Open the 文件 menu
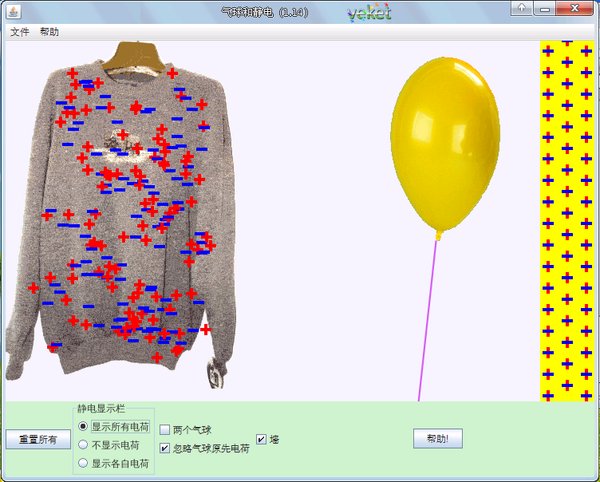The image size is (600, 482). (20, 32)
